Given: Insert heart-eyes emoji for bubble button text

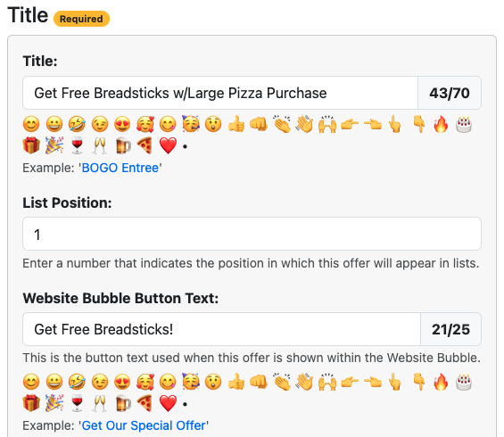Looking at the screenshot, I should coord(122,382).
